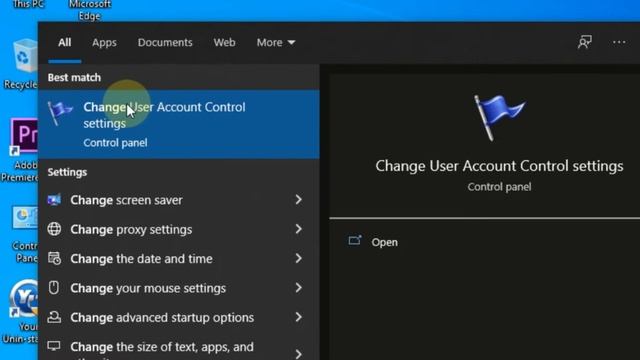Image resolution: width=640 pixels, height=360 pixels.
Task: Click the feedback person icon
Action: 584,42
